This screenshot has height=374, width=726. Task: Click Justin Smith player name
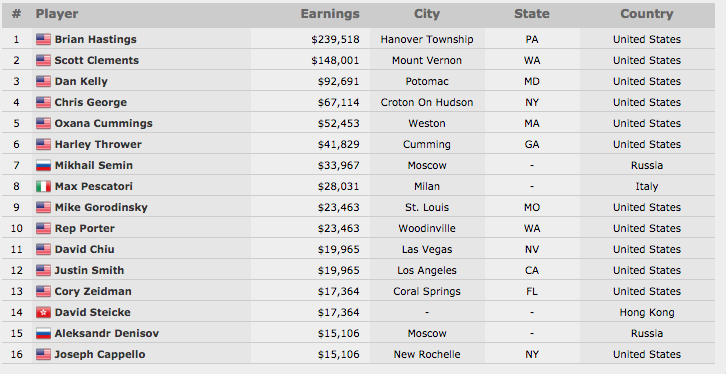click(x=89, y=270)
